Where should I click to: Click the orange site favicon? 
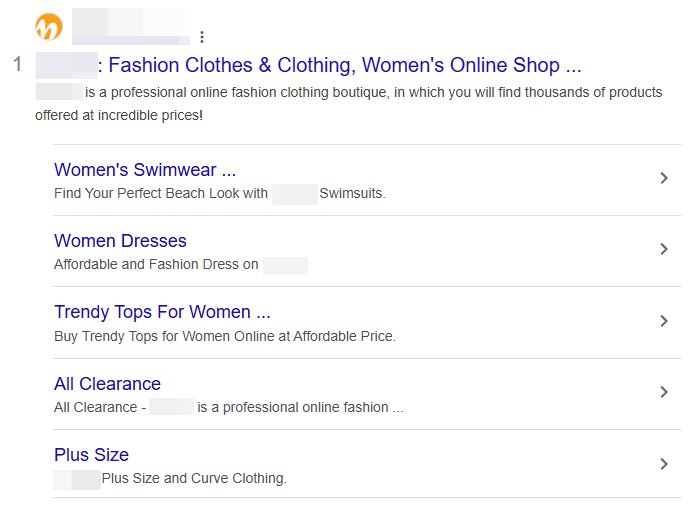[48, 26]
